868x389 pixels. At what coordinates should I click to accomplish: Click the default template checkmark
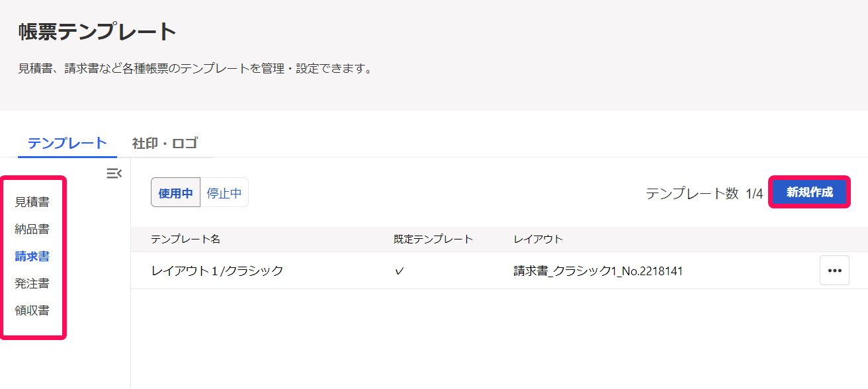399,271
